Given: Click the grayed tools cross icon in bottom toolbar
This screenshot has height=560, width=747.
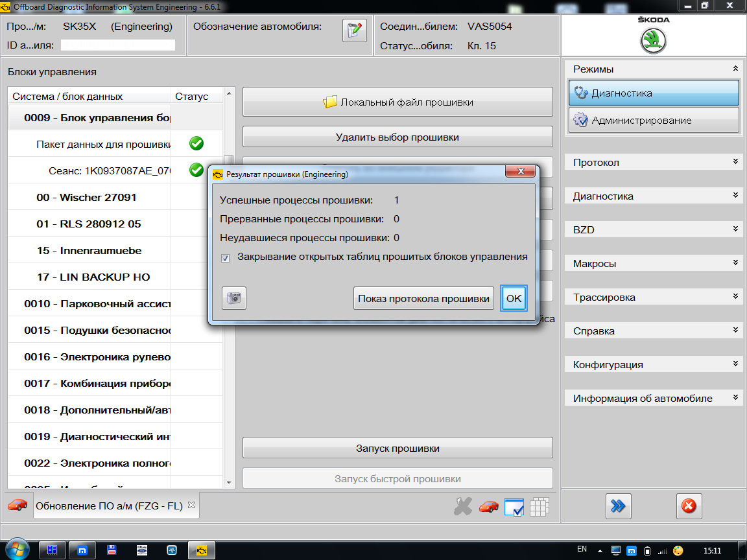Looking at the screenshot, I should pyautogui.click(x=462, y=506).
